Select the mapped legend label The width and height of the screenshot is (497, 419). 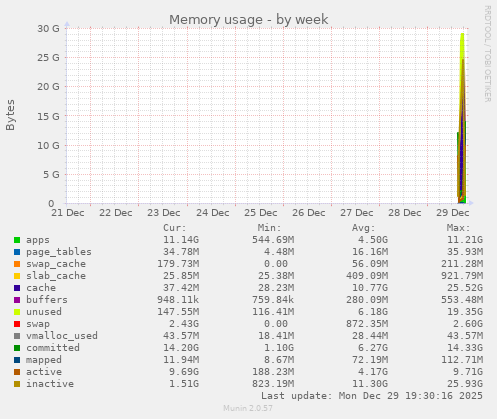(44, 360)
